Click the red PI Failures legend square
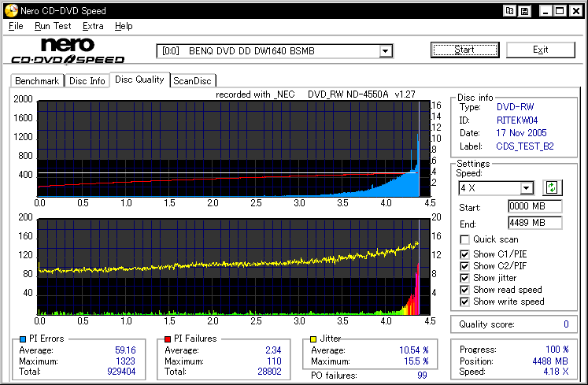 167,339
